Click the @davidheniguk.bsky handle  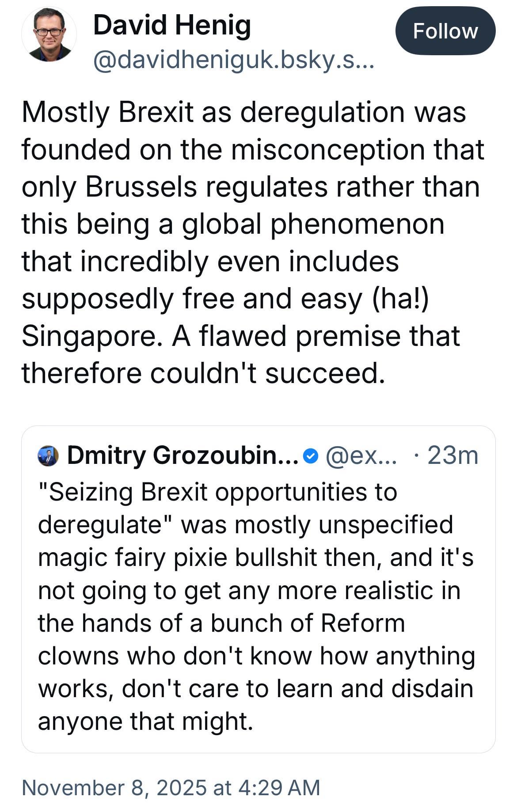coord(234,61)
